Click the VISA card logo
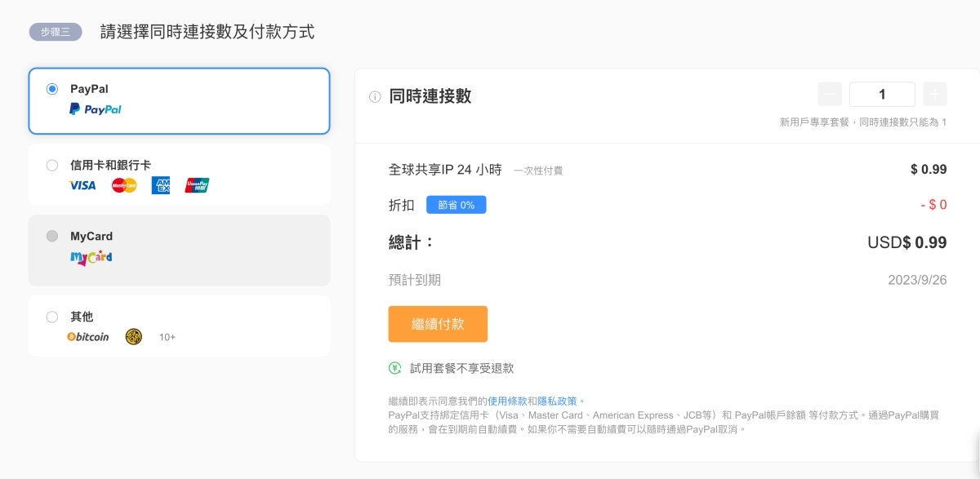Screen dimensions: 980x479 click(82, 185)
